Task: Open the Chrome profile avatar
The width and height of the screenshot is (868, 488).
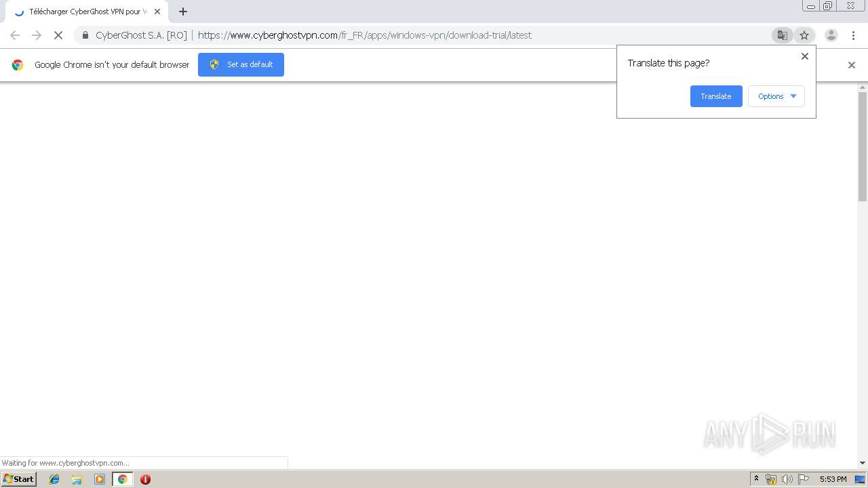Action: point(831,35)
